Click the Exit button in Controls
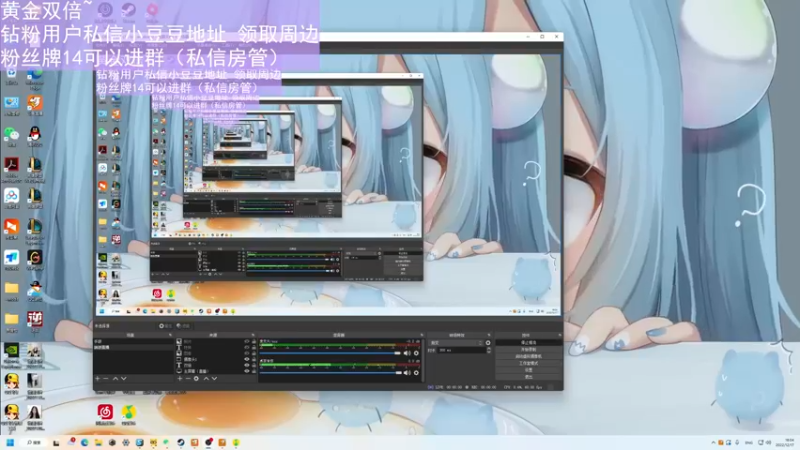This screenshot has width=800, height=450. point(529,377)
